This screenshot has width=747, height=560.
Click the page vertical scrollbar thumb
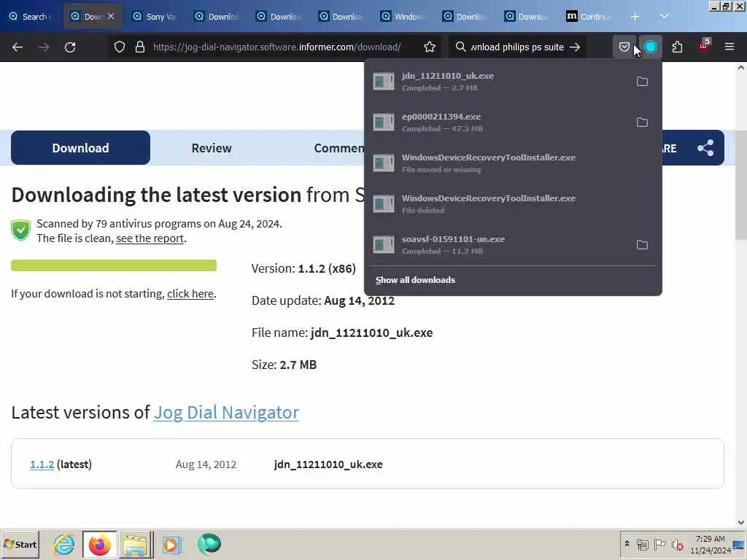(x=741, y=184)
